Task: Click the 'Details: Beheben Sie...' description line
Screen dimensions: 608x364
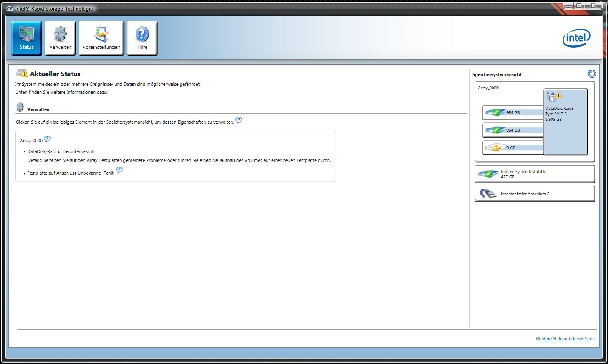Action: tap(179, 160)
